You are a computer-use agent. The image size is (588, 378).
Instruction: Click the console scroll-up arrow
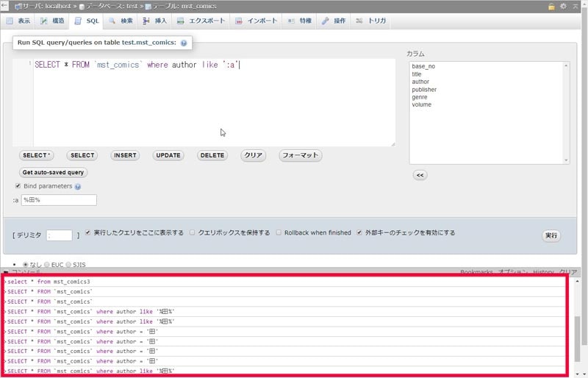pyautogui.click(x=578, y=281)
